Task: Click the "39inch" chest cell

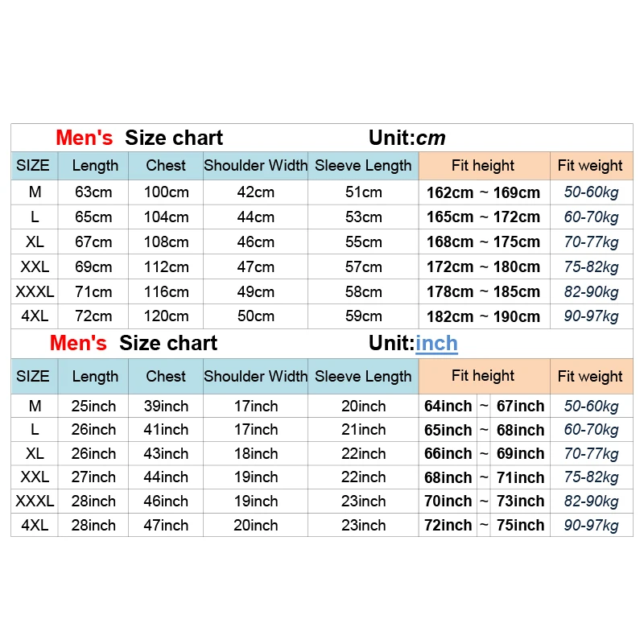Action: [166, 406]
